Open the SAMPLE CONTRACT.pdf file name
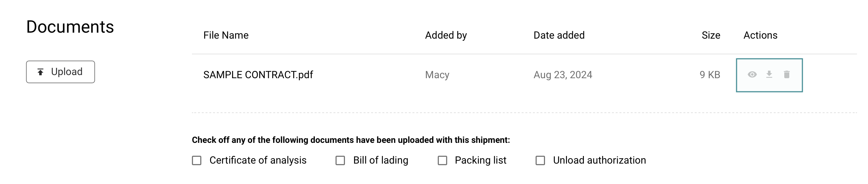The height and width of the screenshot is (184, 868). 258,75
